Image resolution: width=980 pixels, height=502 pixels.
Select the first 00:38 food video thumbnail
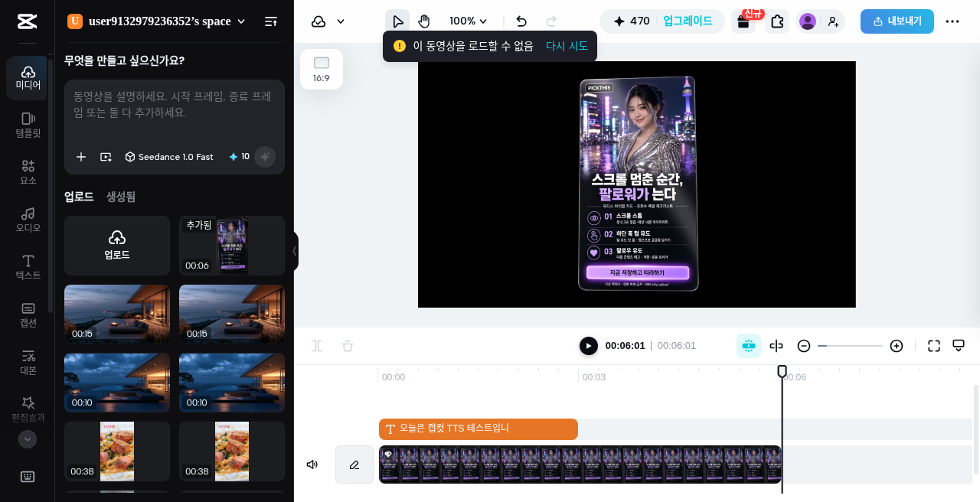coord(117,451)
